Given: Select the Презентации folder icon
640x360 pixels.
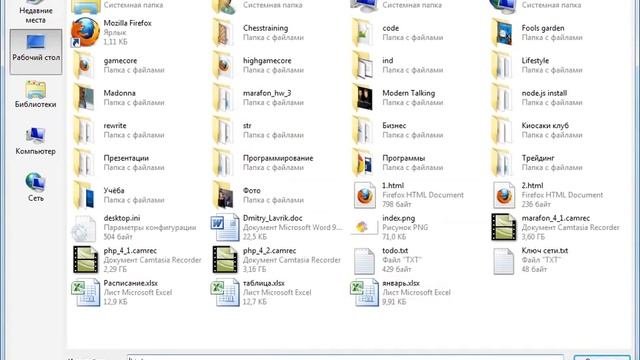Looking at the screenshot, I should point(84,162).
